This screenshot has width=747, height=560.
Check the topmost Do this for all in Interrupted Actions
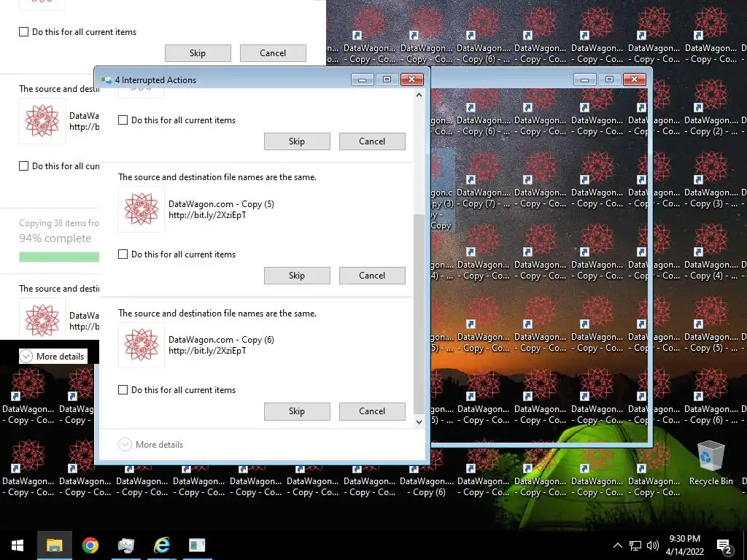pos(123,120)
